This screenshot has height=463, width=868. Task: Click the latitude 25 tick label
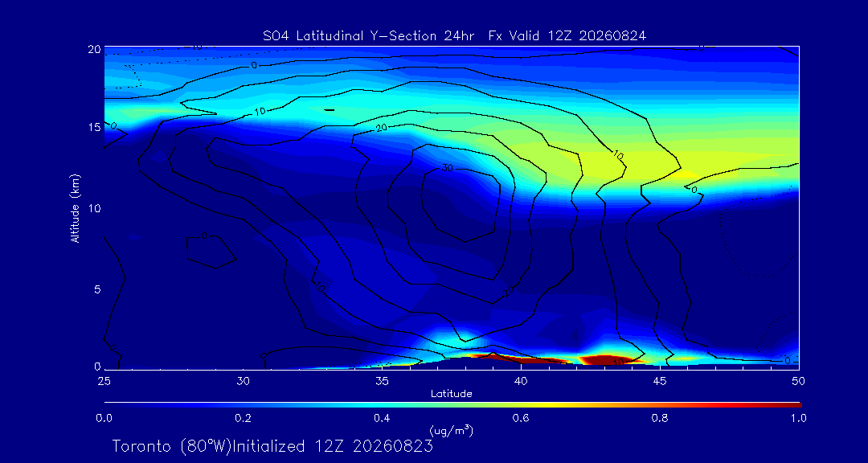tap(104, 380)
